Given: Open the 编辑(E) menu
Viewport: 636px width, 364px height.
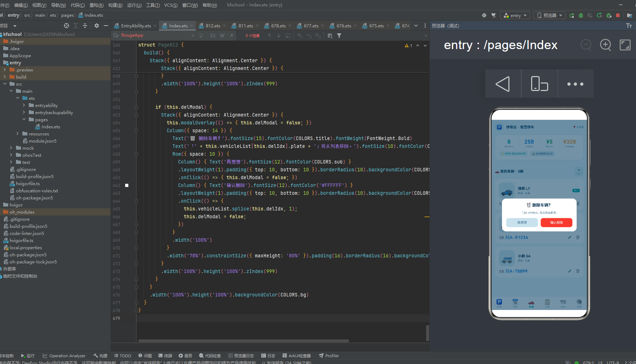Looking at the screenshot, I should 21,5.
